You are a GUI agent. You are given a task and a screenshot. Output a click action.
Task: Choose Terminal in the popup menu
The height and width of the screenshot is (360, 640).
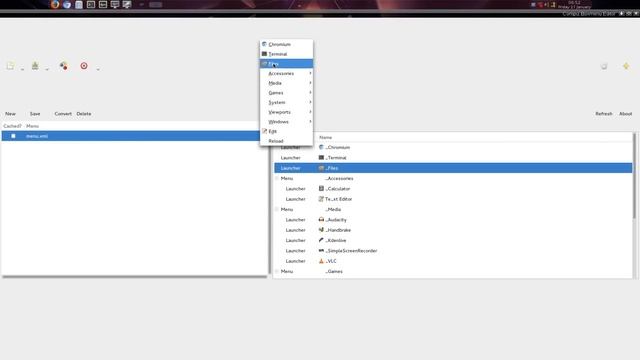(x=287, y=54)
